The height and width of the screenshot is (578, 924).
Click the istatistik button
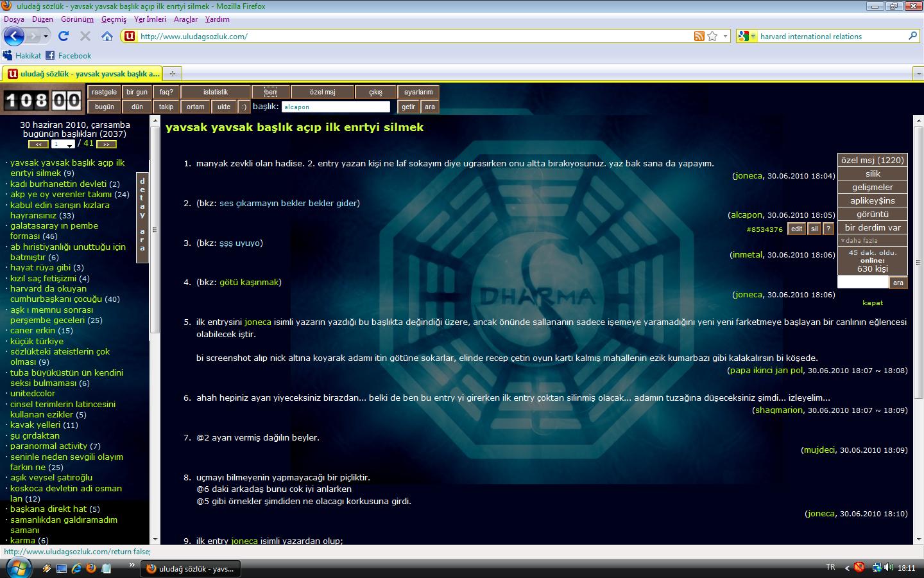[216, 92]
